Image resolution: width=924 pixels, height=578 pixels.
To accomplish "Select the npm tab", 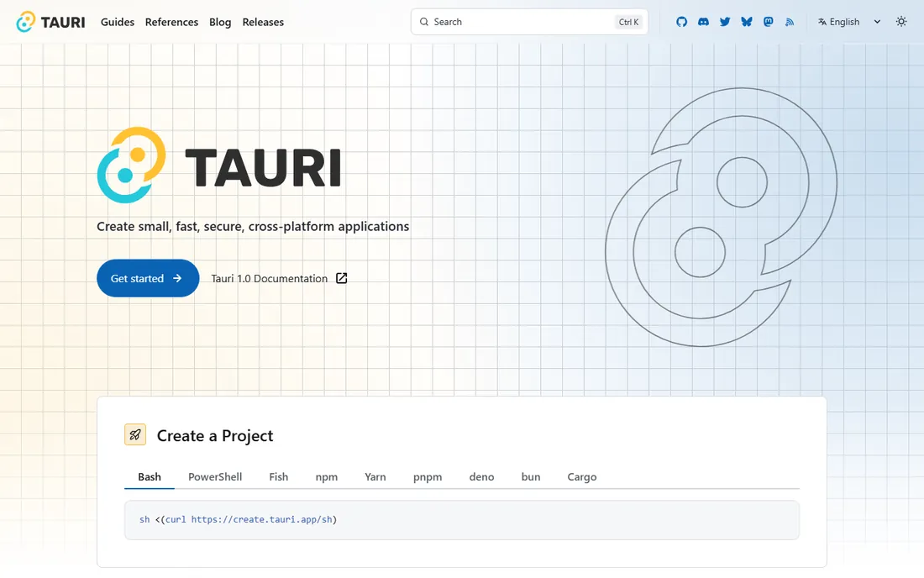I will point(327,476).
